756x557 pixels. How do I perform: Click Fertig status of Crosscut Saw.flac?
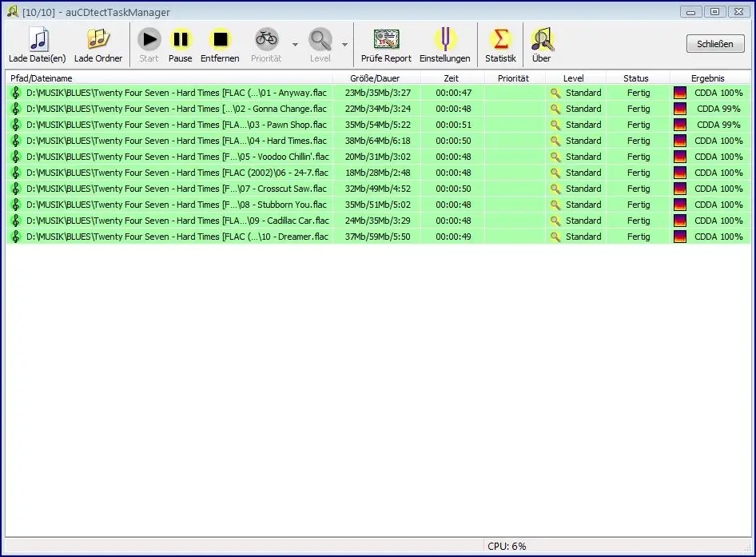[x=639, y=188]
